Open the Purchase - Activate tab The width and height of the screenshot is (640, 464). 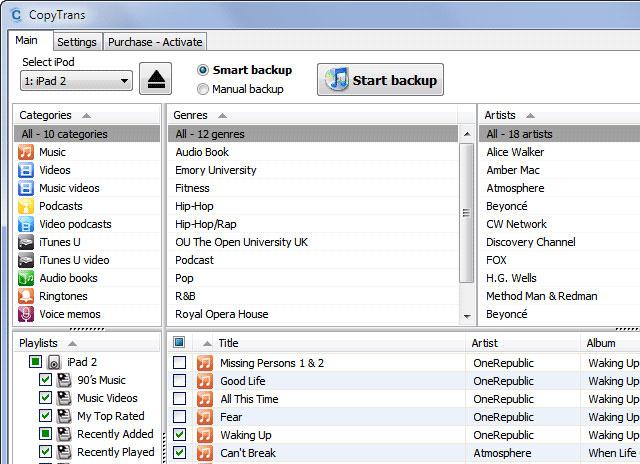pyautogui.click(x=155, y=42)
